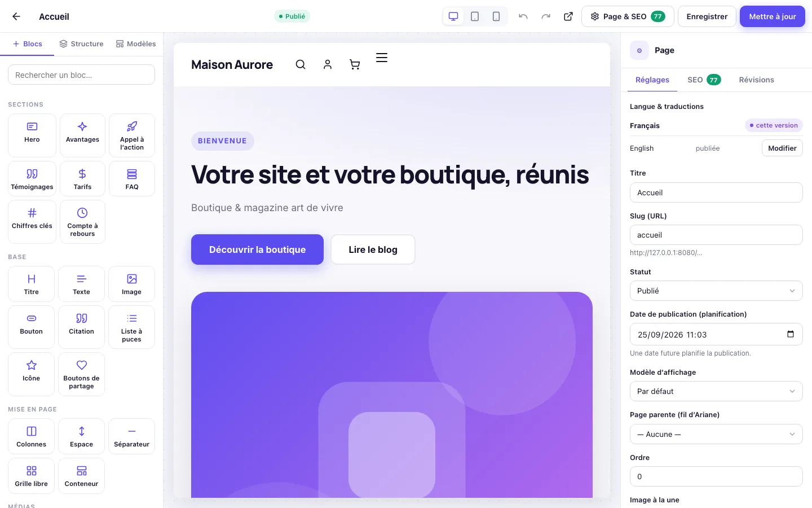
Task: Click the BIENVENUE badge
Action: [223, 141]
